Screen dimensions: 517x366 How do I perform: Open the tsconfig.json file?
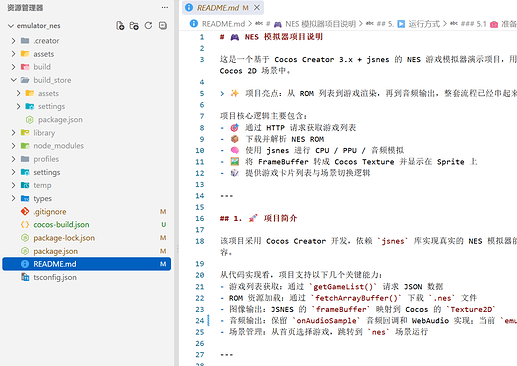(x=55, y=277)
